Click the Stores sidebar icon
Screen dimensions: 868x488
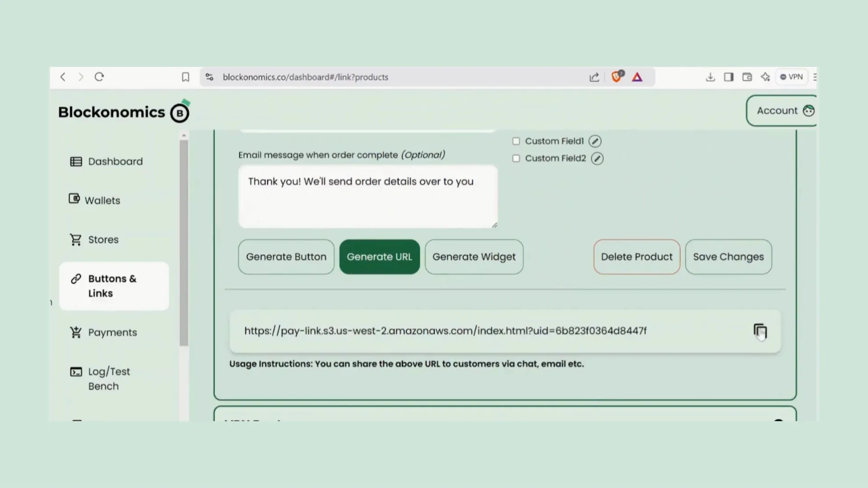point(75,239)
